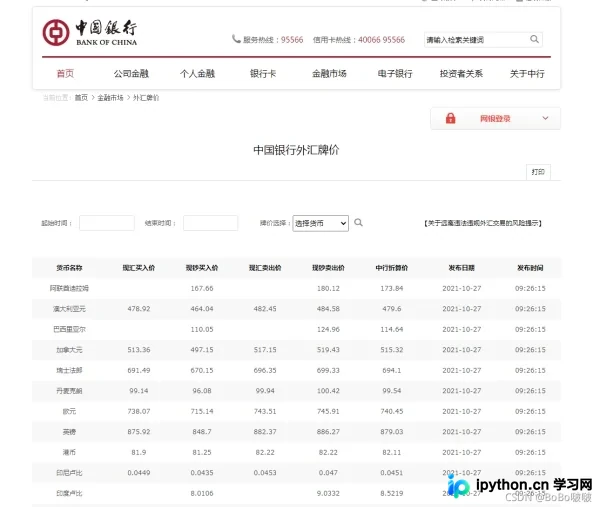Click 外汇牌价 in the breadcrumb trail
Image resolution: width=600 pixels, height=507 pixels.
click(x=146, y=98)
